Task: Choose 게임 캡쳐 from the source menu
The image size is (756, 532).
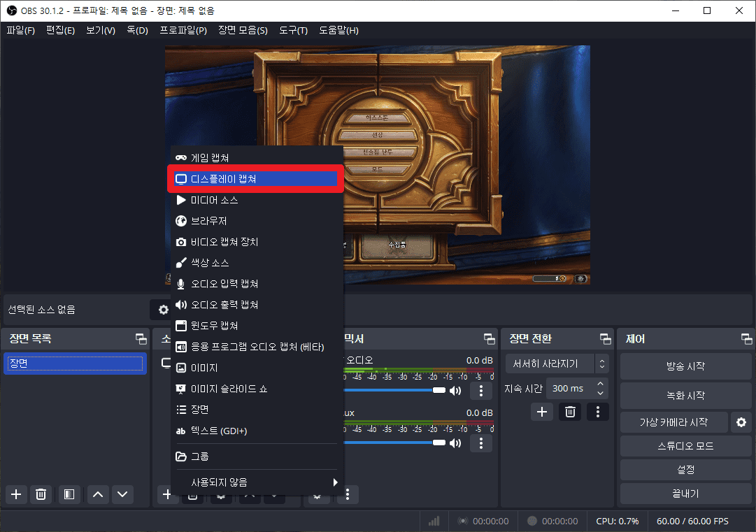Action: [x=256, y=158]
